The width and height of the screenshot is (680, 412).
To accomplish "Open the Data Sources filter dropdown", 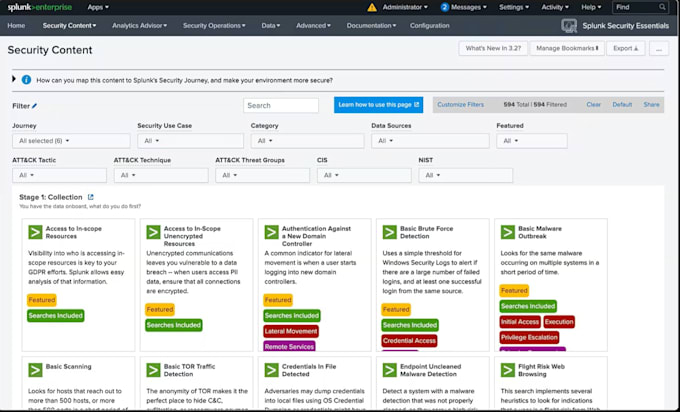I will pyautogui.click(x=430, y=141).
